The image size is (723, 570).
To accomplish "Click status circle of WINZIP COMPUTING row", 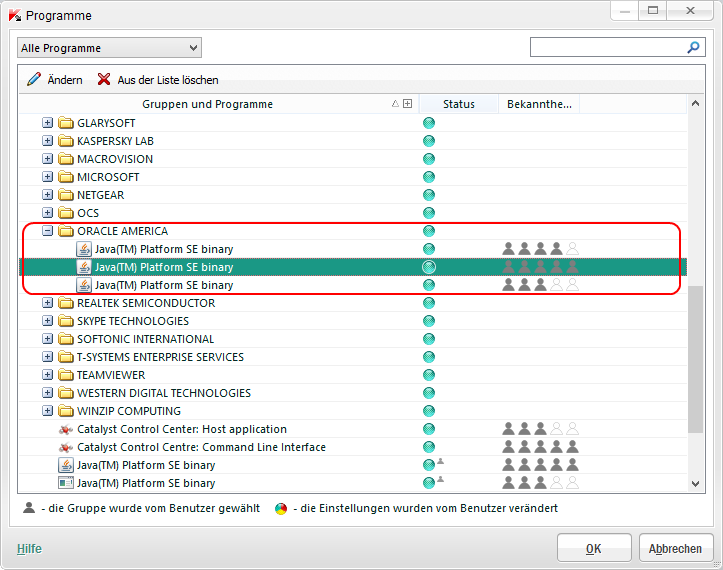I will [x=429, y=410].
